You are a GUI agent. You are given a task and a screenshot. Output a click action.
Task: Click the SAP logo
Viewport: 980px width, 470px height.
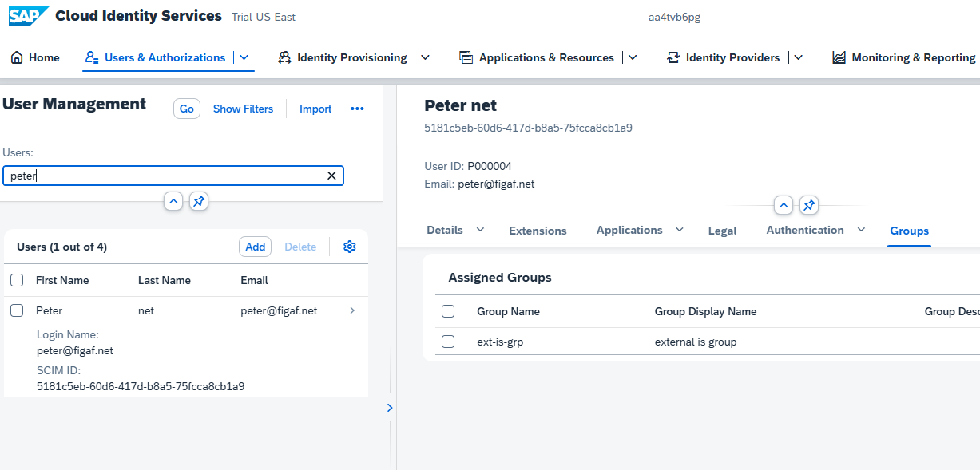29,16
